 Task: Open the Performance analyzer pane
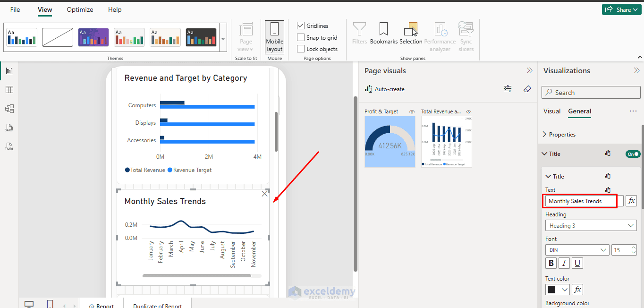click(440, 37)
